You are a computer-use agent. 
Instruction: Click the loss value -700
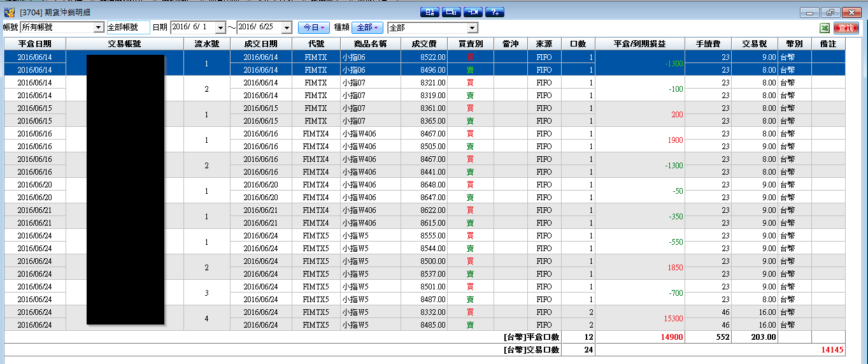pos(675,293)
